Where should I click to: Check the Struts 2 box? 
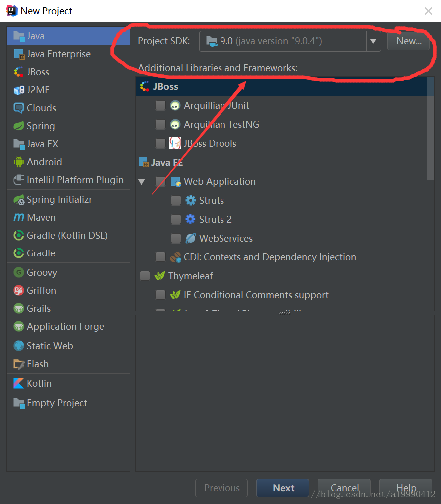pyautogui.click(x=176, y=219)
